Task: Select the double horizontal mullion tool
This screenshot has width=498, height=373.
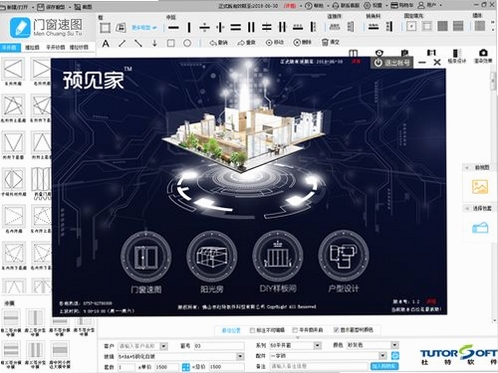Action: (235, 27)
